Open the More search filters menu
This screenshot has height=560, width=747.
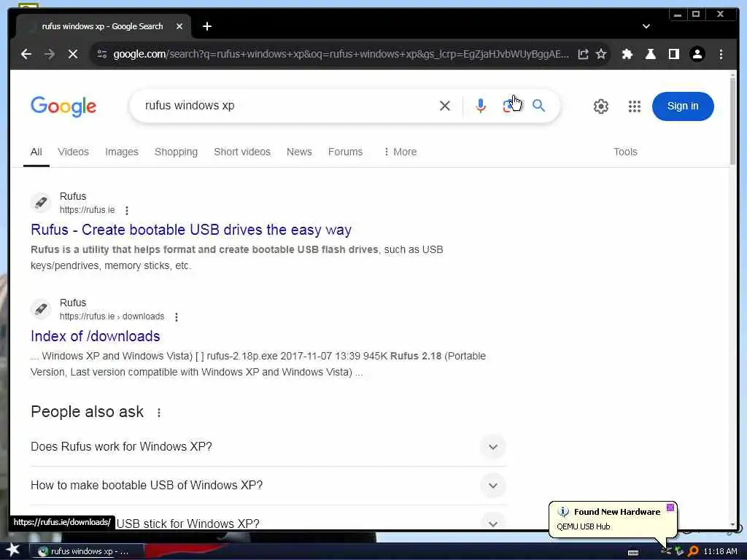[x=400, y=152]
